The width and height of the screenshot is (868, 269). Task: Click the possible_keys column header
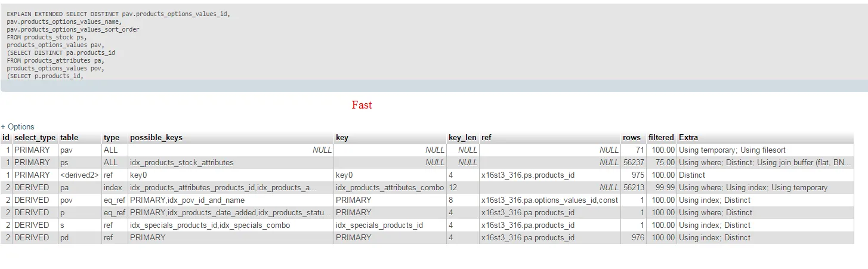pos(156,137)
